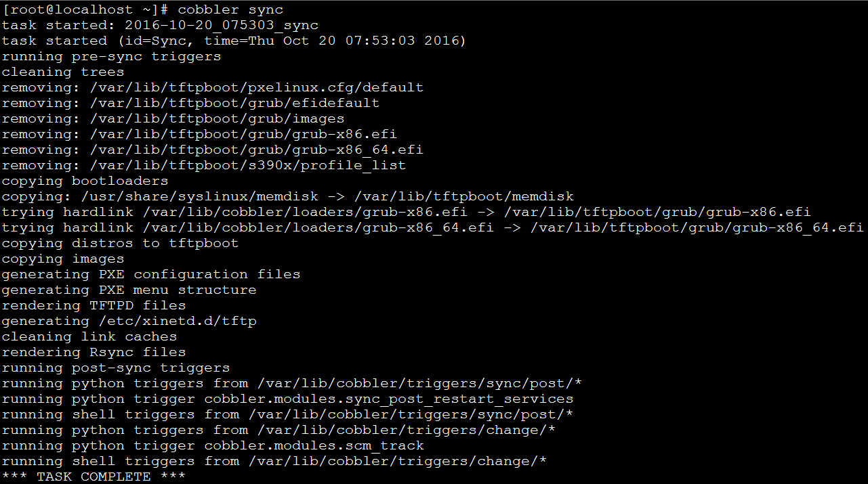Click the '*** TASK COMPLETE ***' line

94,477
